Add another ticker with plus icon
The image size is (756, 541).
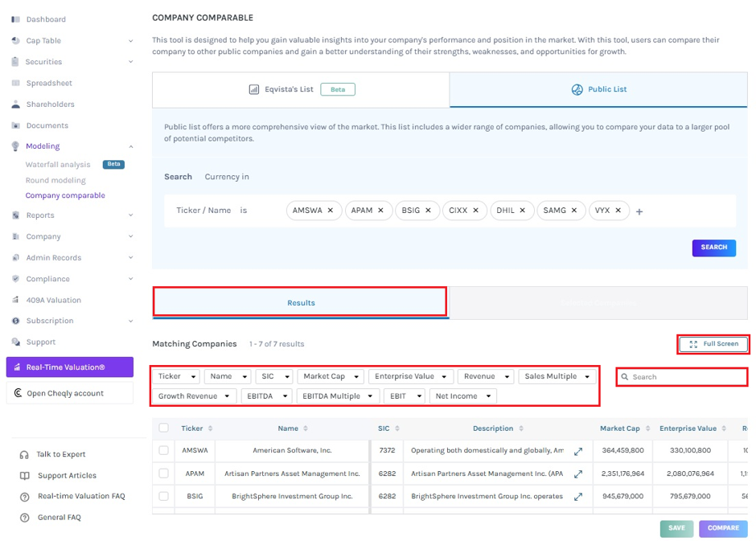639,211
